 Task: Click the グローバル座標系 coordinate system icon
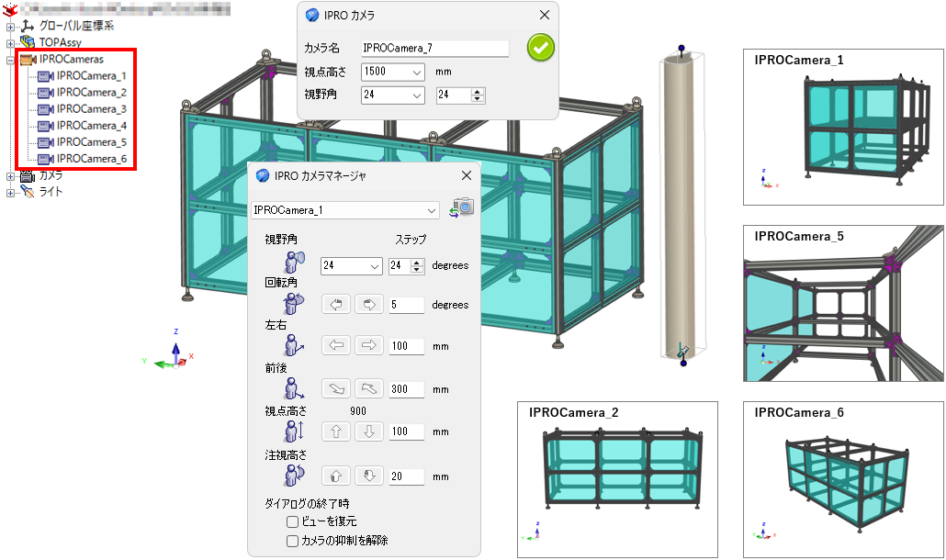pyautogui.click(x=28, y=26)
